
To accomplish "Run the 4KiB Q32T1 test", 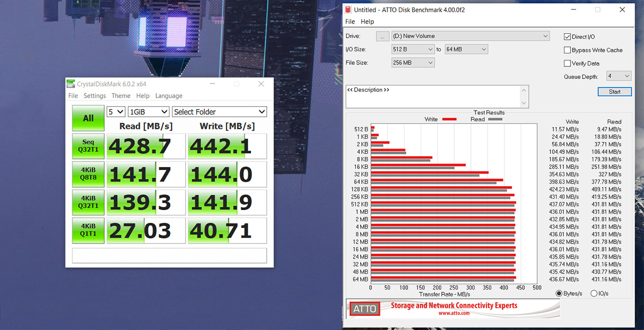I will pyautogui.click(x=88, y=202).
